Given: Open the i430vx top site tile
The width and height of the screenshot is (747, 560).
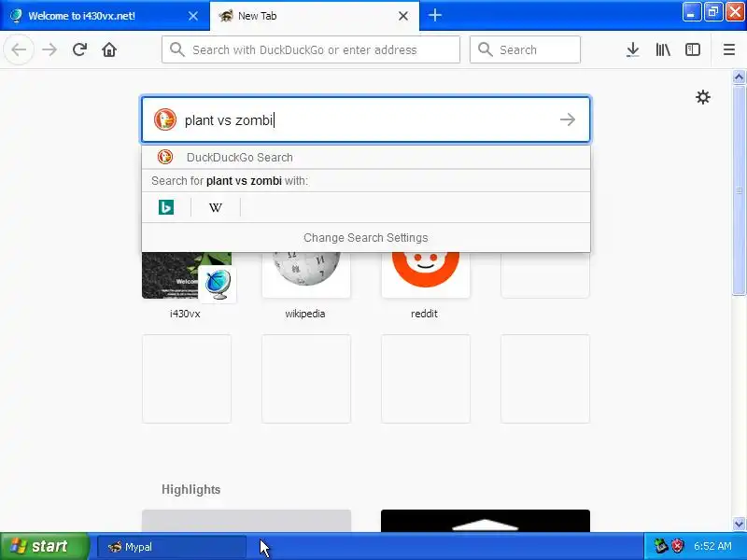Looking at the screenshot, I should point(187,275).
